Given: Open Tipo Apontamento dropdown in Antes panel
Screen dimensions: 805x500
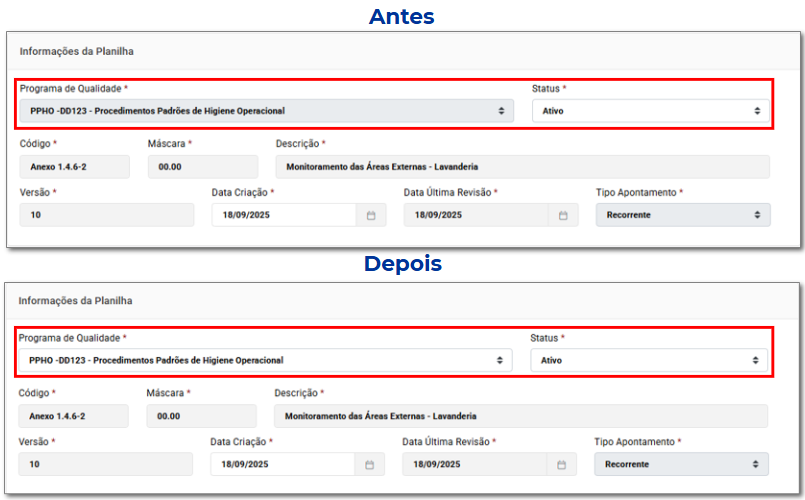Looking at the screenshot, I should click(682, 215).
